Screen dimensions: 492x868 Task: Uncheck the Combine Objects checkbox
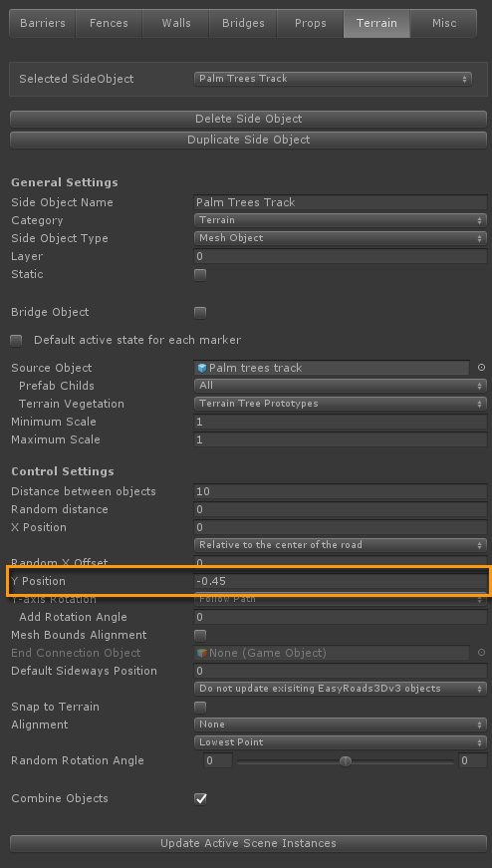coord(200,799)
